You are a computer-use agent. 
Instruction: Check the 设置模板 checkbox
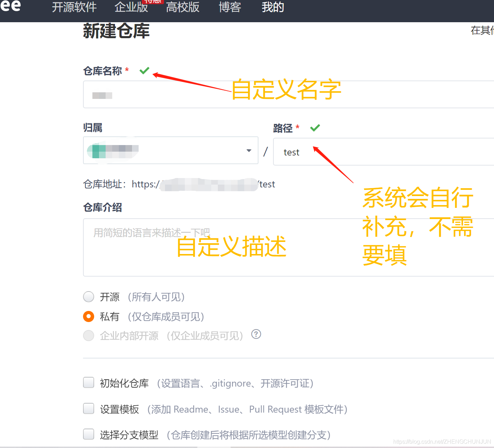89,408
